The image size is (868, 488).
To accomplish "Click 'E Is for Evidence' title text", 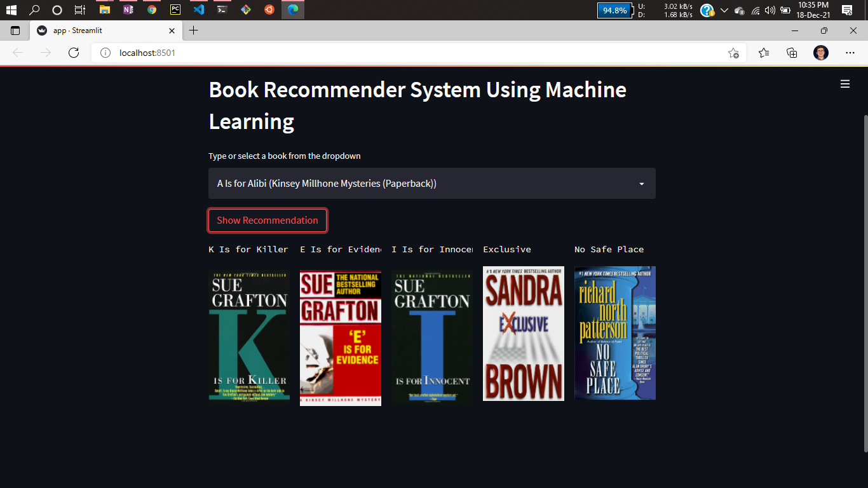I will (341, 249).
